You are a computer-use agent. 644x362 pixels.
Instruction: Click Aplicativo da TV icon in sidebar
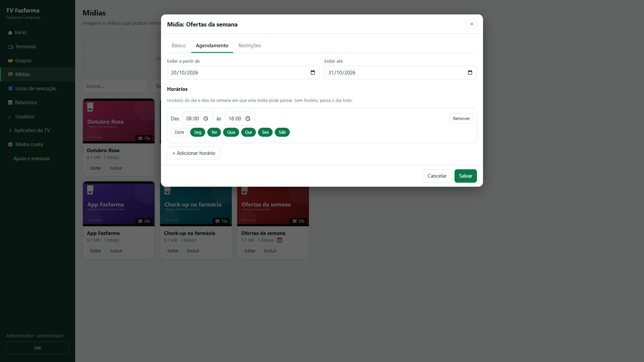pos(10,130)
